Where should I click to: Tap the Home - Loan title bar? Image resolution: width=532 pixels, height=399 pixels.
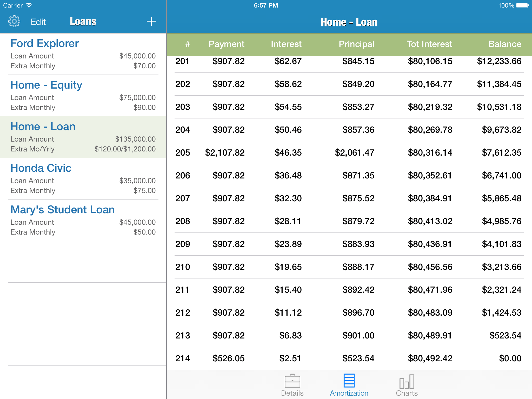tap(349, 22)
